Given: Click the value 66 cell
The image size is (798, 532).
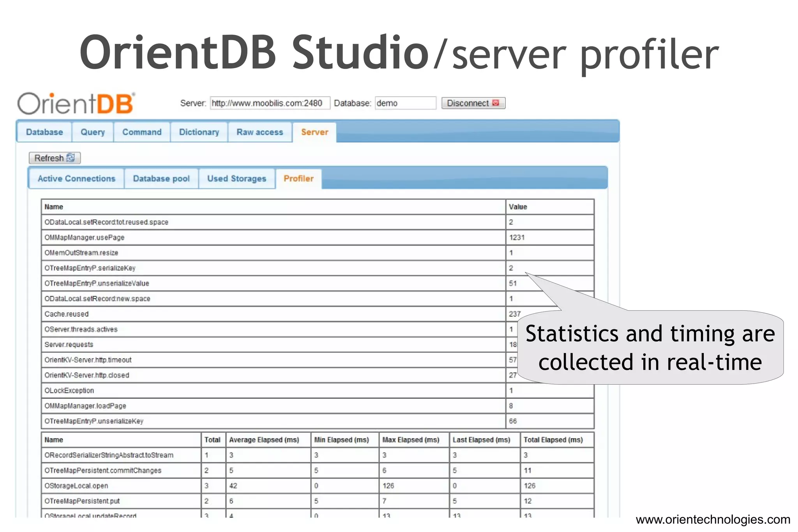Looking at the screenshot, I should point(550,421).
